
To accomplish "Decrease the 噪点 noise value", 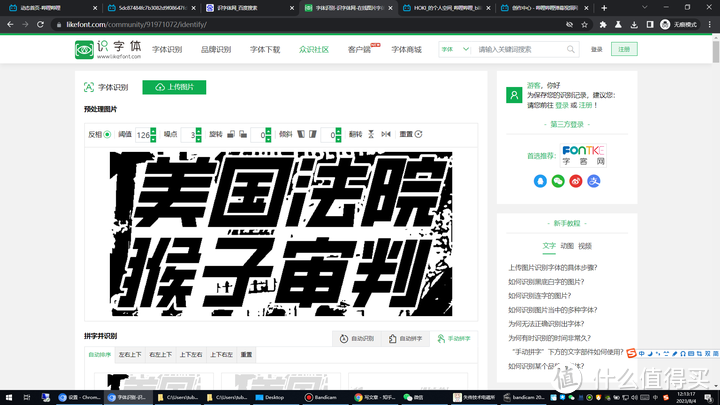I will [x=198, y=138].
